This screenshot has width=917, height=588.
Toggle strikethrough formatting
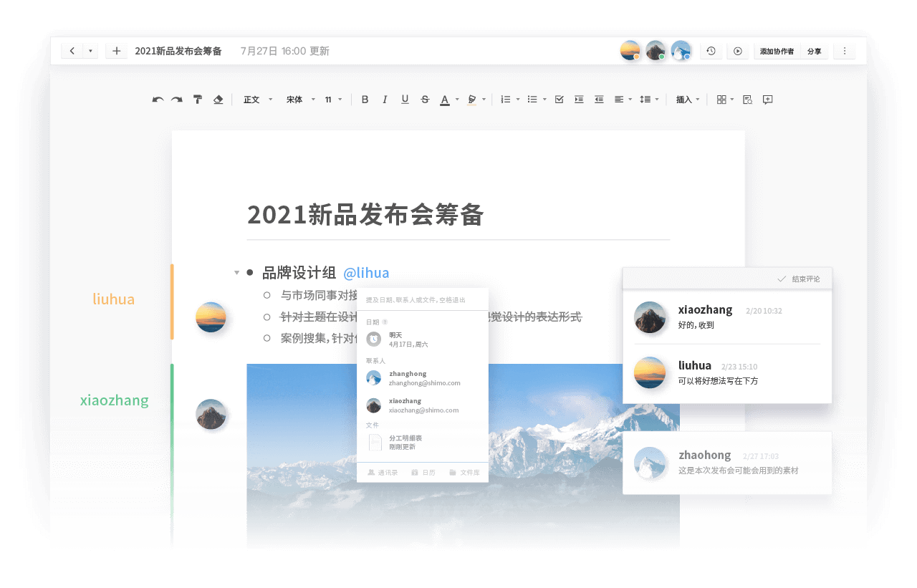tap(425, 100)
